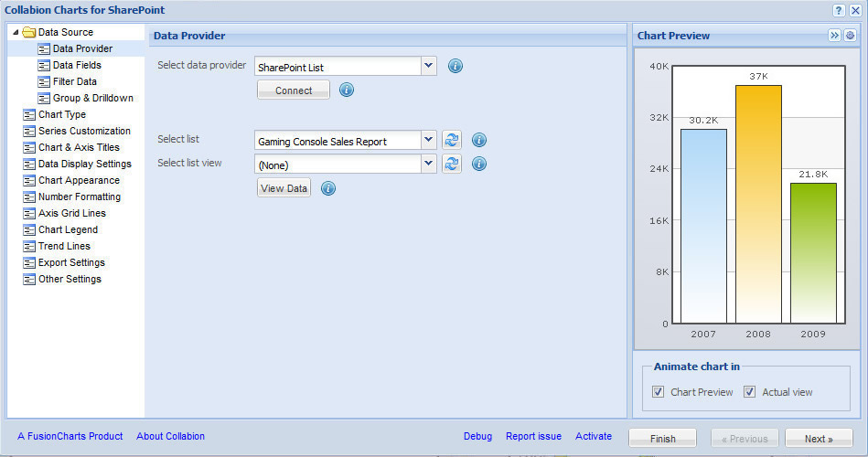Click the icon beside Export Settings
The image size is (868, 457).
(29, 263)
